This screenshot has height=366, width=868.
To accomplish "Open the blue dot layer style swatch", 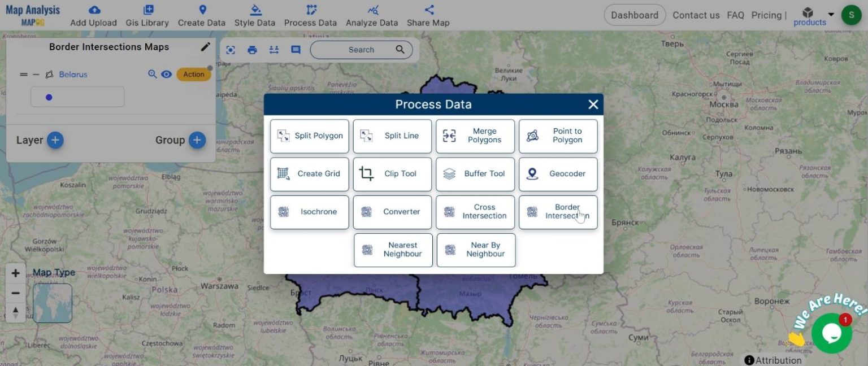I will point(77,97).
